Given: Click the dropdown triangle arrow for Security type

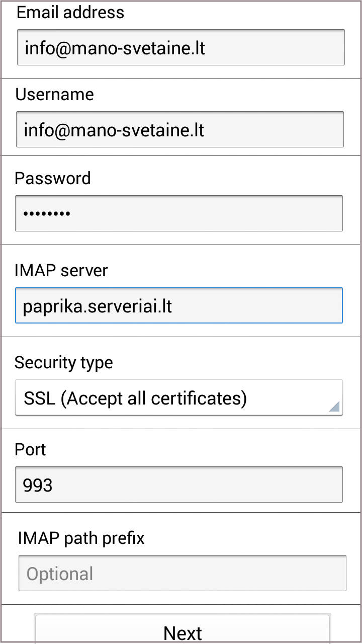Looking at the screenshot, I should (334, 407).
